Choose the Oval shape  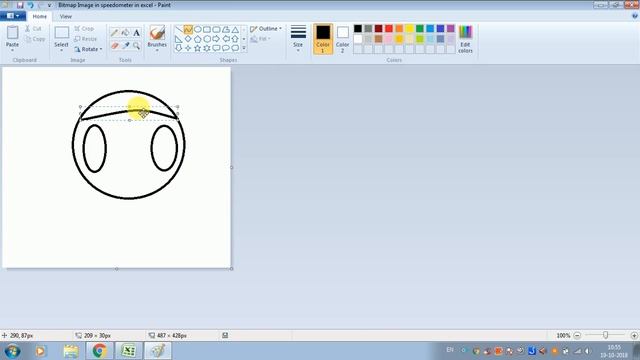click(x=198, y=29)
